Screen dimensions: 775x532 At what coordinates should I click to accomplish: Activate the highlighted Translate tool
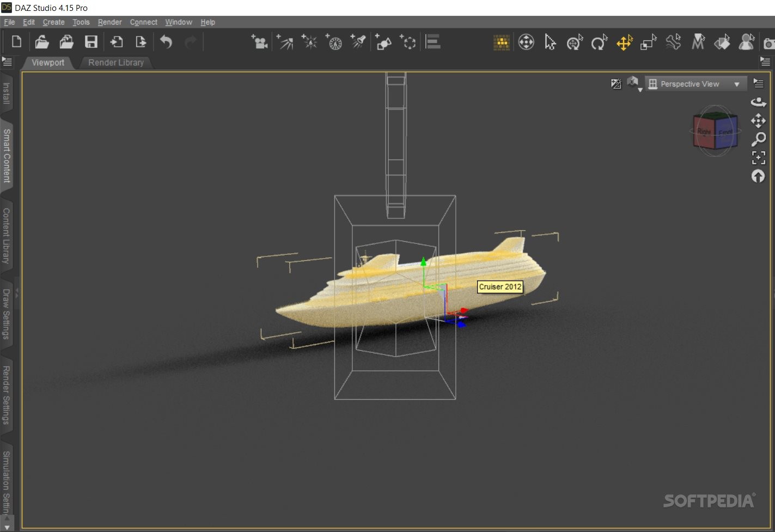(624, 42)
